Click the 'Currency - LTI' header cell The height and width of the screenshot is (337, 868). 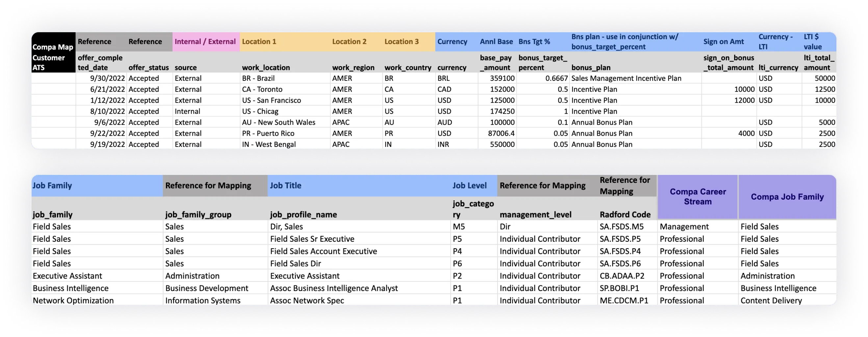pyautogui.click(x=779, y=42)
